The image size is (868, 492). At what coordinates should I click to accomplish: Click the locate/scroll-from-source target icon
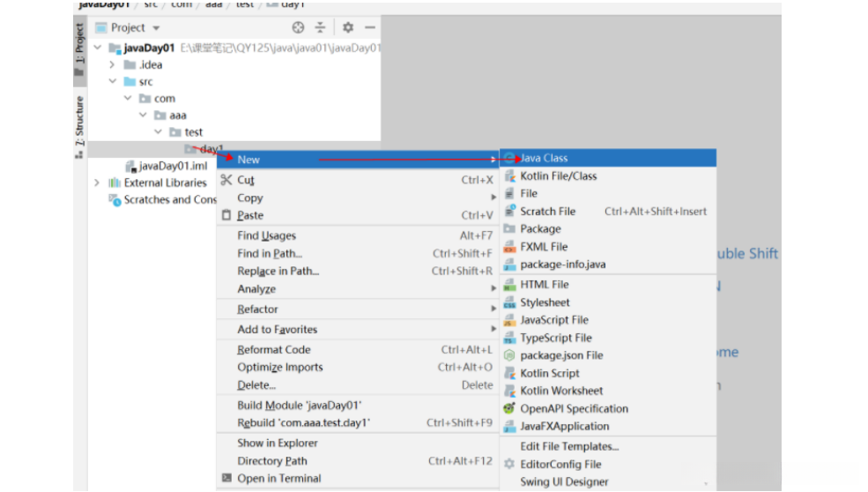click(x=298, y=27)
